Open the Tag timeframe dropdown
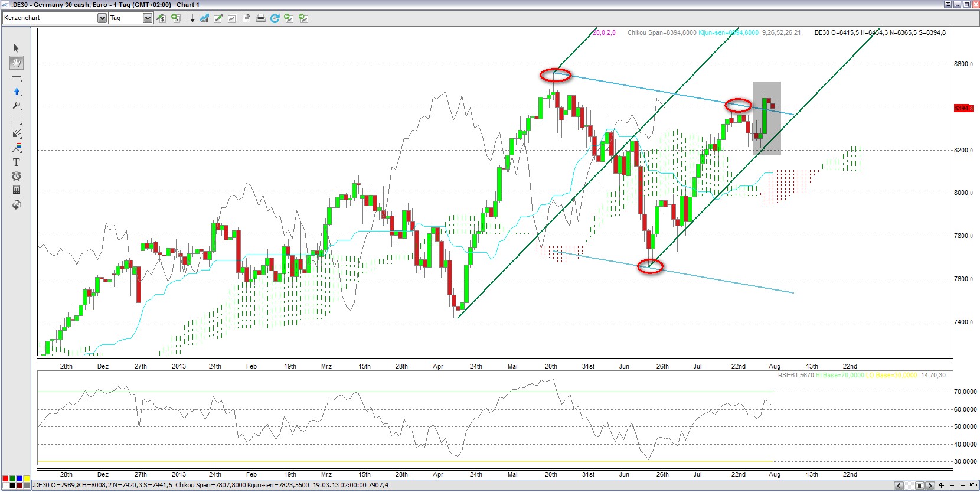980x492 pixels. [147, 18]
